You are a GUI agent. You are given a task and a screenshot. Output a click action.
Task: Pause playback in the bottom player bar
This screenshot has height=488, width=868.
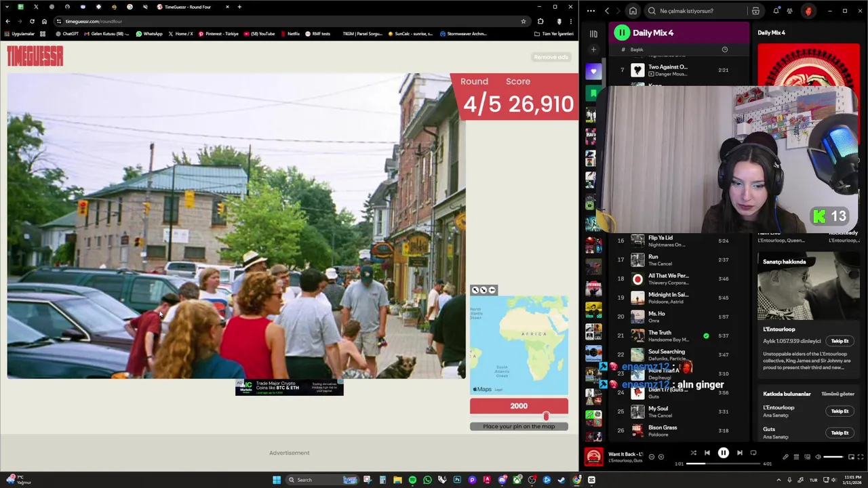click(x=723, y=453)
